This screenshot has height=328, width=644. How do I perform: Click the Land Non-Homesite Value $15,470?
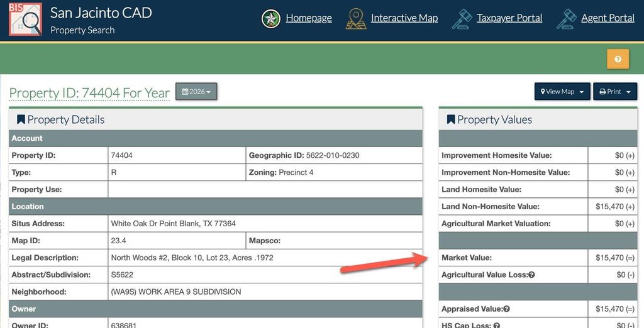tap(615, 207)
